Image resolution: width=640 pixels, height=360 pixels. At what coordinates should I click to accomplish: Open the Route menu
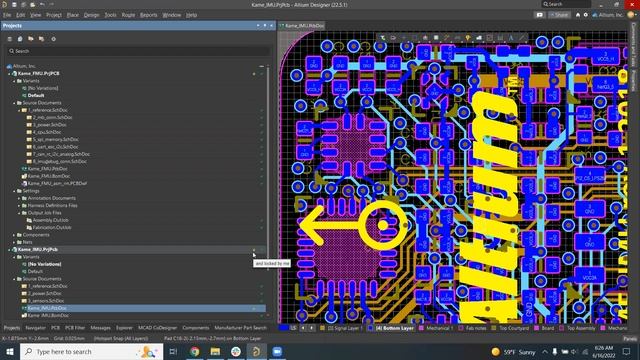click(128, 15)
